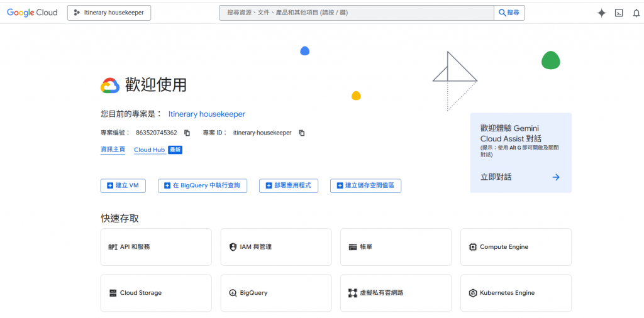
Task: Click the Kubernetes Engine hexagon icon
Action: (x=473, y=293)
